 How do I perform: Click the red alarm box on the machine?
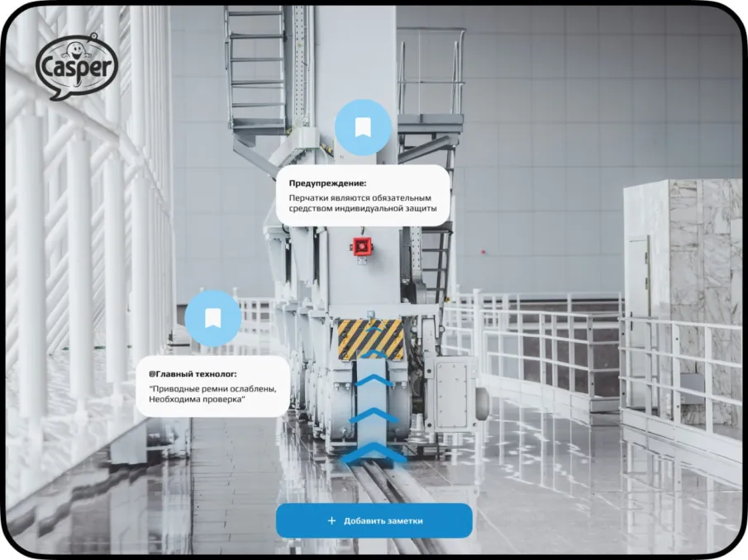(x=362, y=245)
